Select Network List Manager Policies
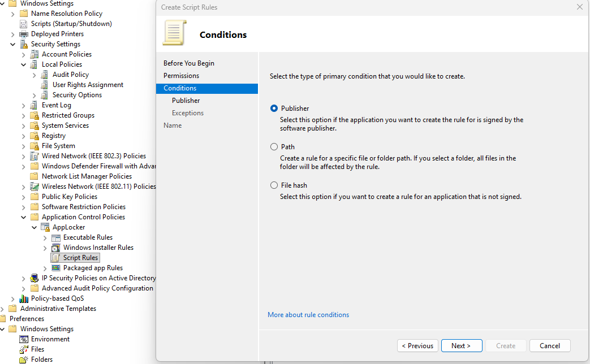Image resolution: width=590 pixels, height=364 pixels. [87, 176]
